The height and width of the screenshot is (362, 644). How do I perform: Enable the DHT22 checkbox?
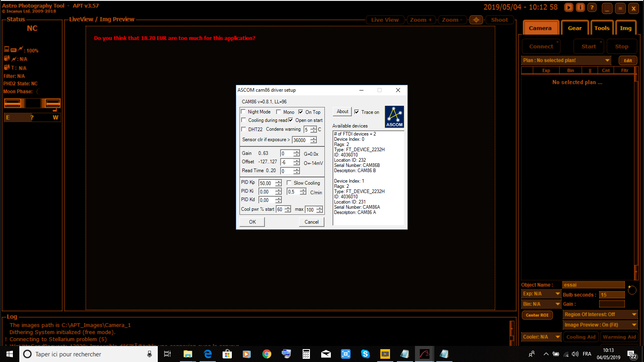(244, 129)
